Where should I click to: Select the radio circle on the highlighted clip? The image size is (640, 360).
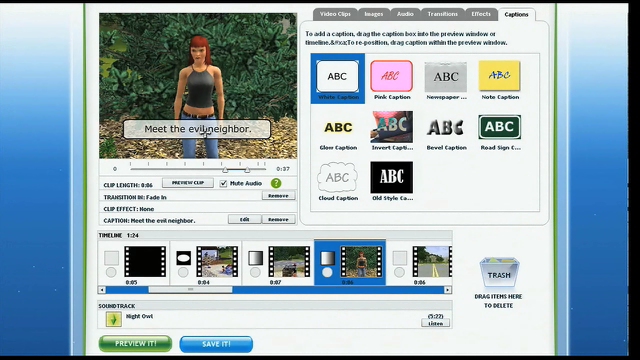click(x=327, y=272)
